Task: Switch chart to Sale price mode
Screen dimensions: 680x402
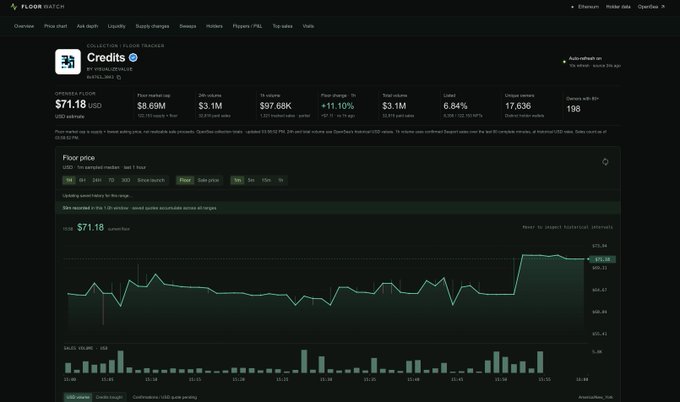Action: pyautogui.click(x=208, y=180)
